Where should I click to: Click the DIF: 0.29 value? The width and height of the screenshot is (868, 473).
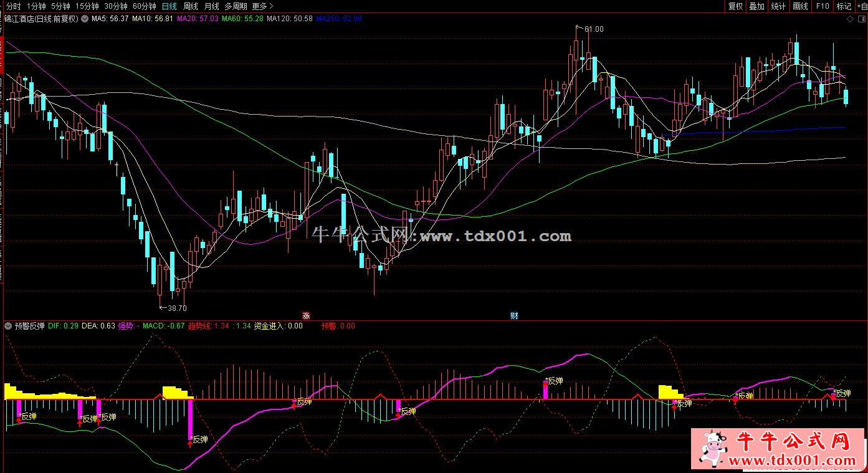(x=63, y=325)
